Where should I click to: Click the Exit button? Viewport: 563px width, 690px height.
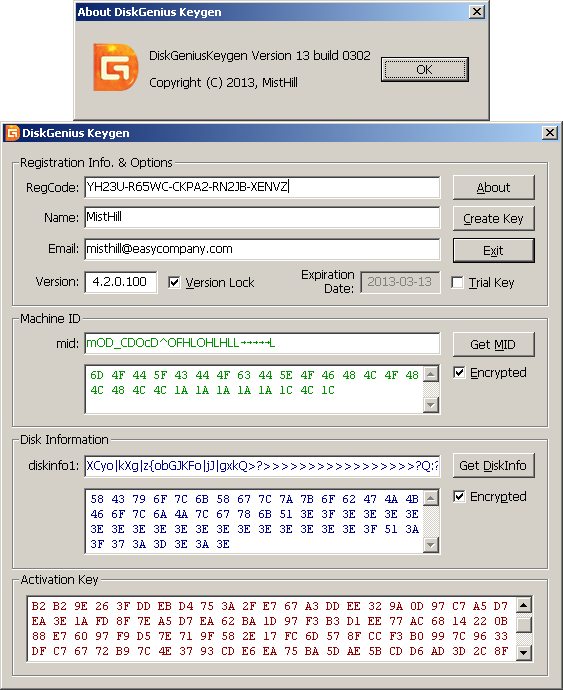(493, 250)
